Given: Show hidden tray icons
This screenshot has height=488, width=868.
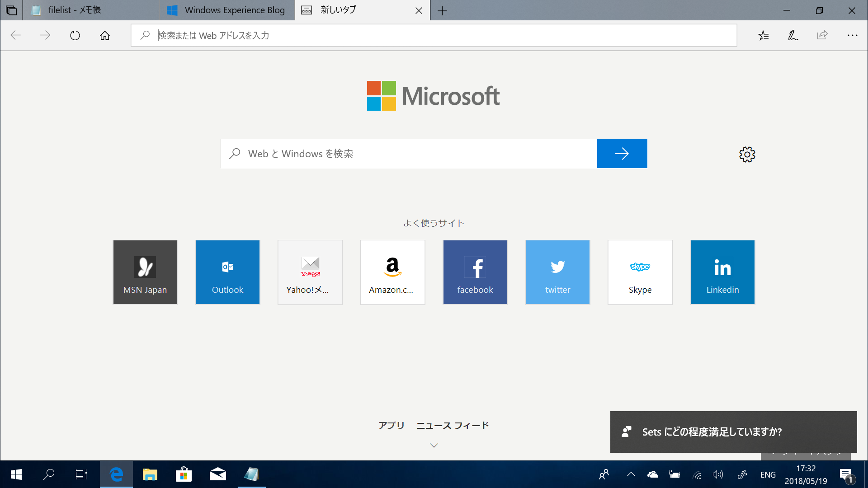Looking at the screenshot, I should point(631,474).
